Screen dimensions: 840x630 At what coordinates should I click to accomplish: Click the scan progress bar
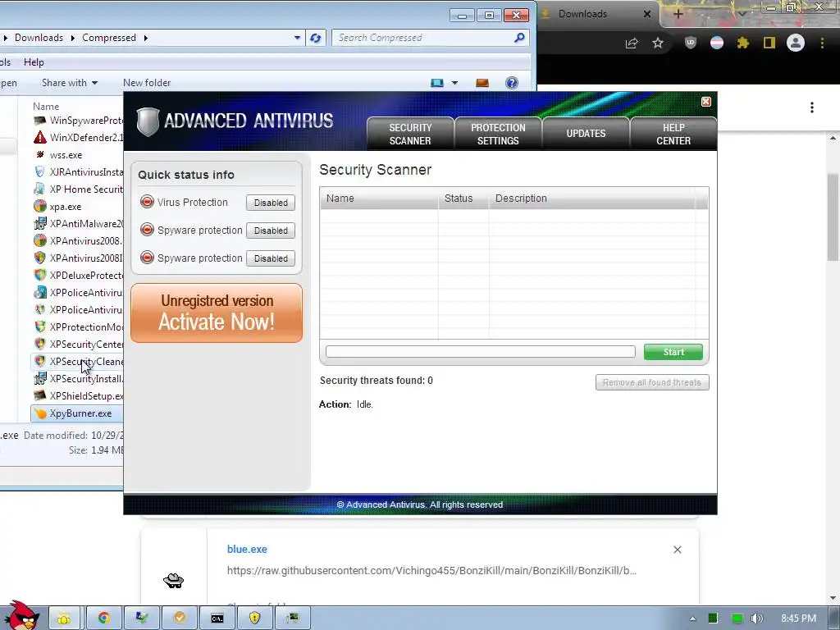tap(481, 351)
